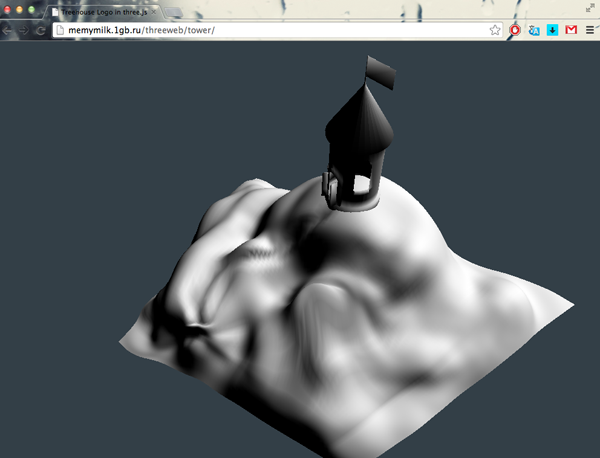Toggle fullscreen with the top-right arrows icon
This screenshot has width=600, height=458.
[590, 8]
